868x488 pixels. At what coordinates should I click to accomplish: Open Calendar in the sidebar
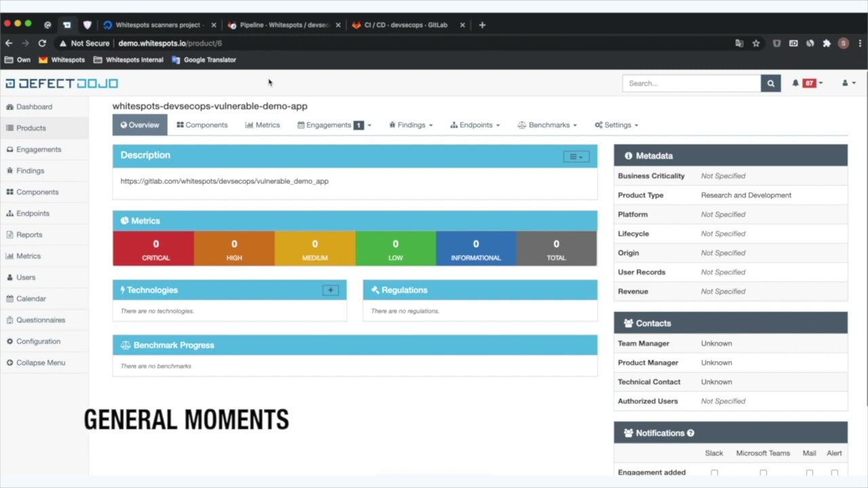tap(31, 299)
